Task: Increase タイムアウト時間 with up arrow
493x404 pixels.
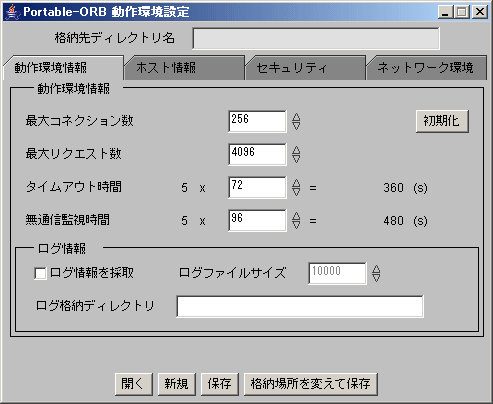Action: tap(296, 183)
